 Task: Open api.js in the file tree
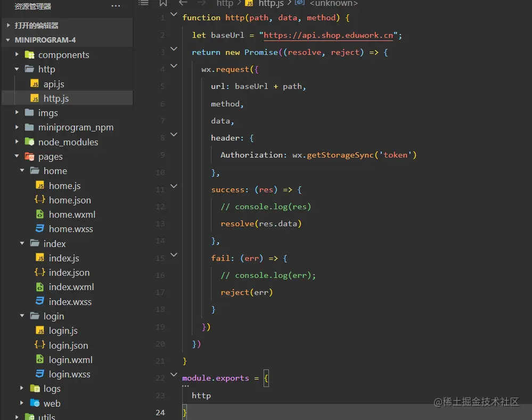pyautogui.click(x=54, y=84)
